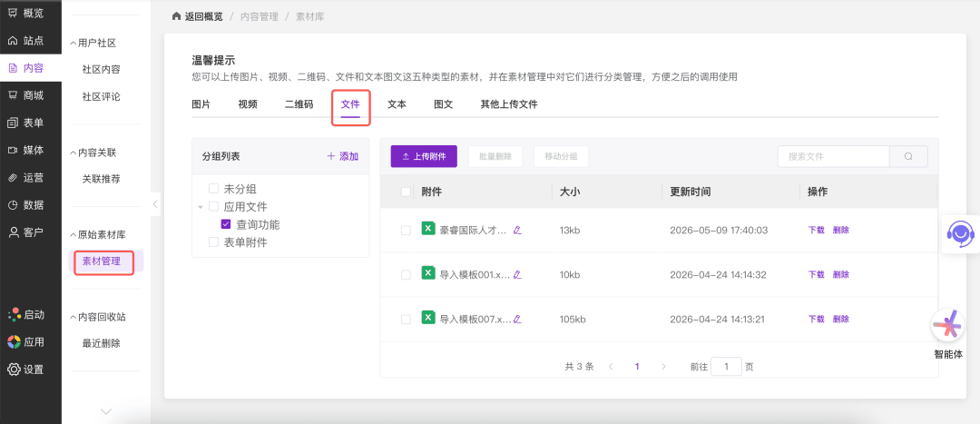
Task: Check the 未分组 group checkbox
Action: [x=214, y=189]
